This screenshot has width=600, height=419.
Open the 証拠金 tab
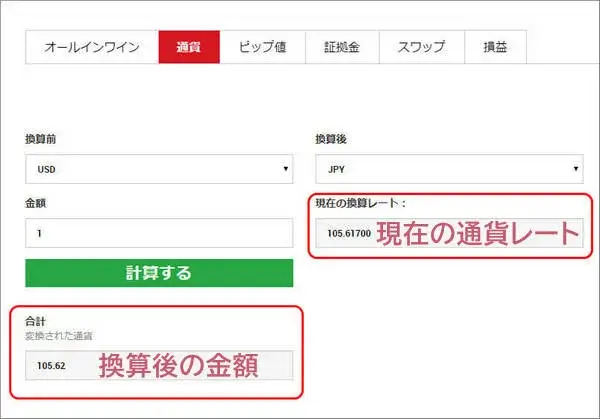(x=342, y=47)
